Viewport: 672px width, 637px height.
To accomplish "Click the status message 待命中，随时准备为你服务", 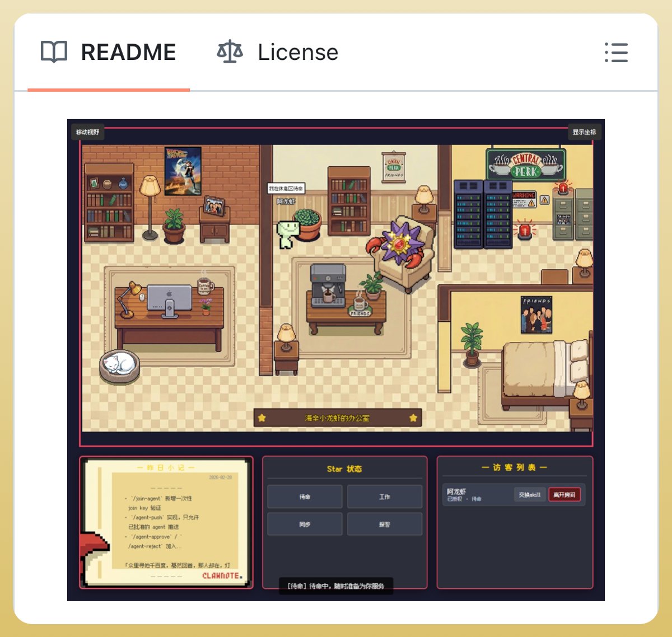I will [x=336, y=586].
